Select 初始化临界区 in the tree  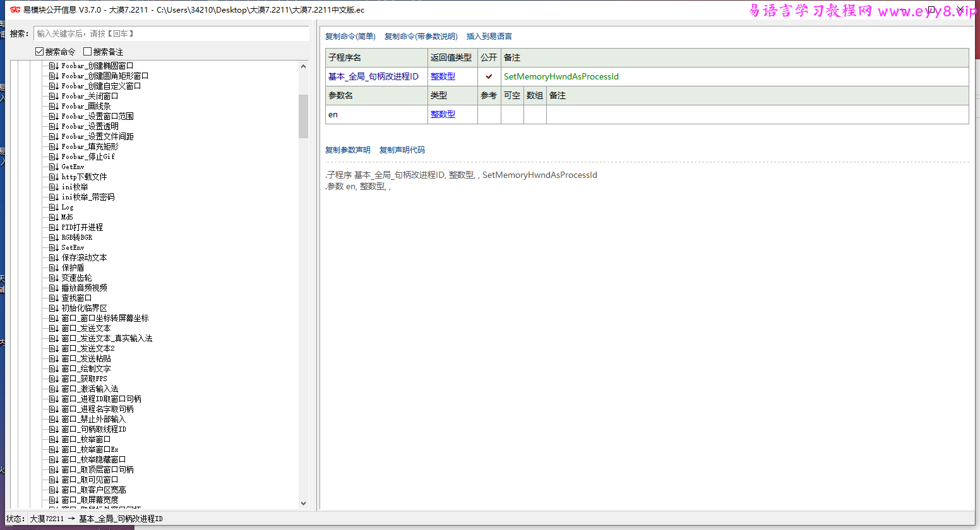(x=84, y=308)
